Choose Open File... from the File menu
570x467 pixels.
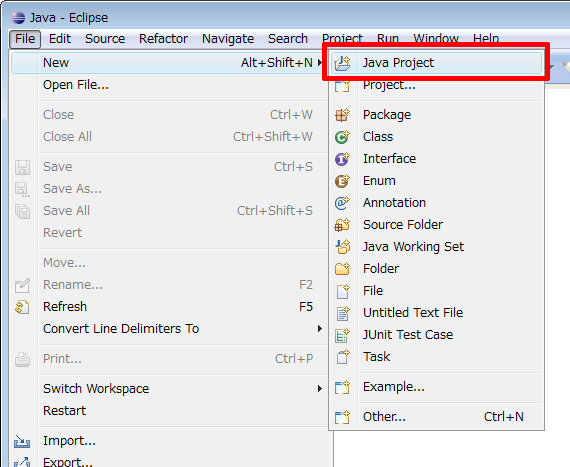click(x=76, y=85)
